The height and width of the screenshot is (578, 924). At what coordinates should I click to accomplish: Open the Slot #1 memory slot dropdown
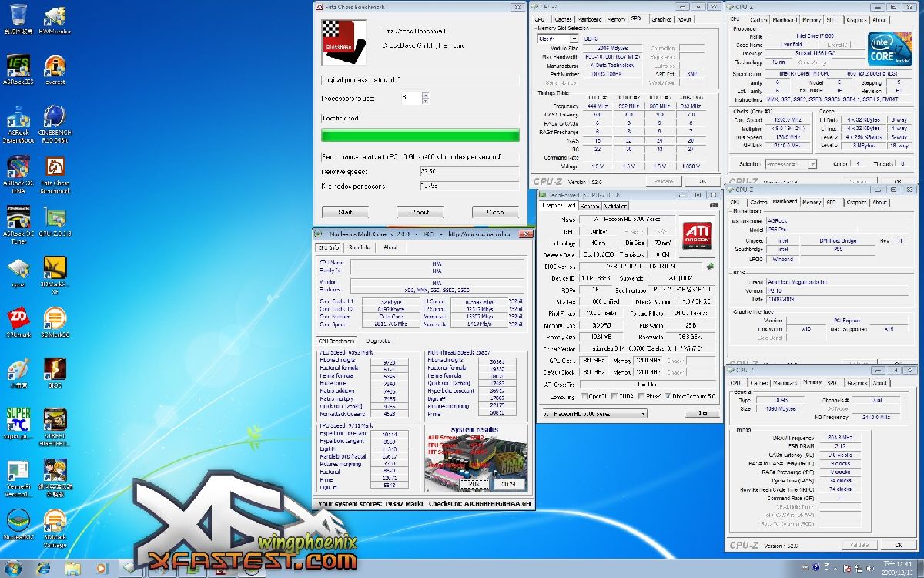(x=557, y=39)
